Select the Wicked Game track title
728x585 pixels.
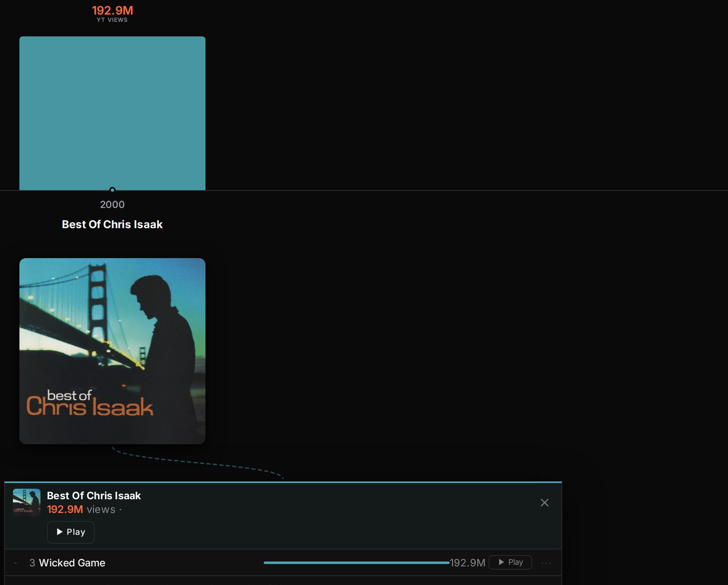(72, 563)
